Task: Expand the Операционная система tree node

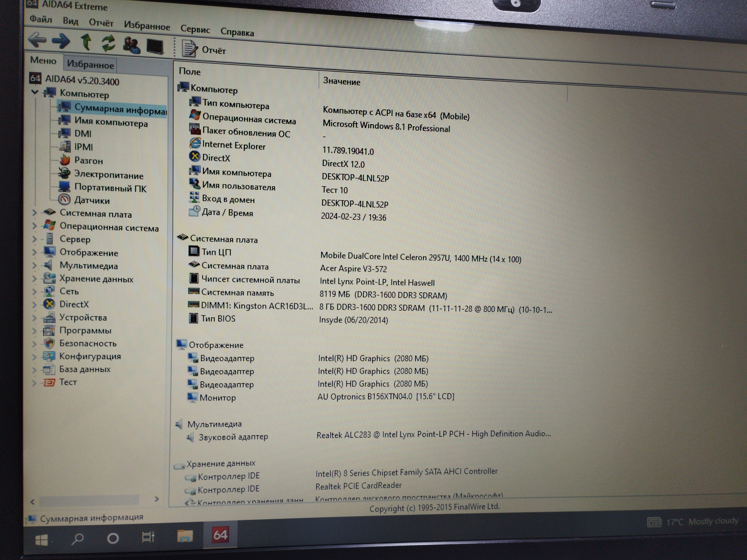Action: point(34,226)
